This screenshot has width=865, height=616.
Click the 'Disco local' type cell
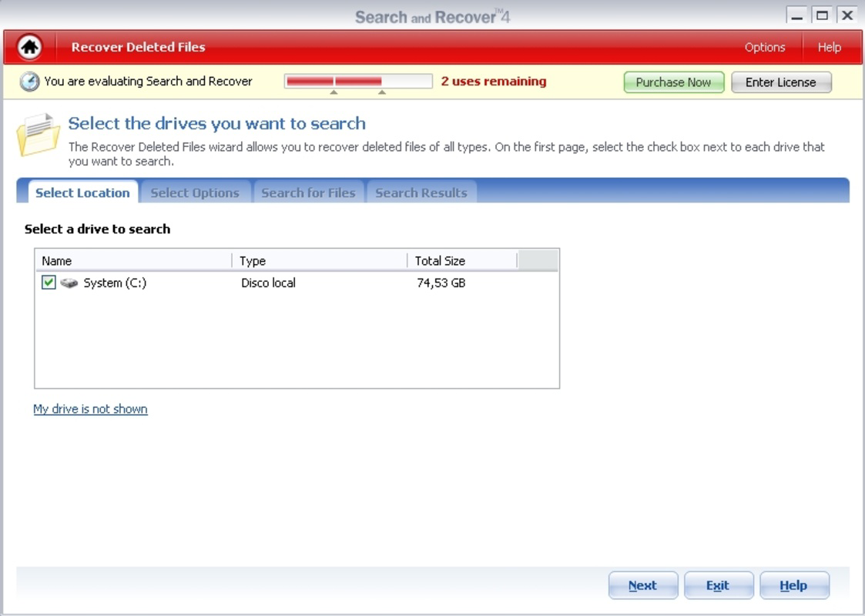(x=268, y=283)
